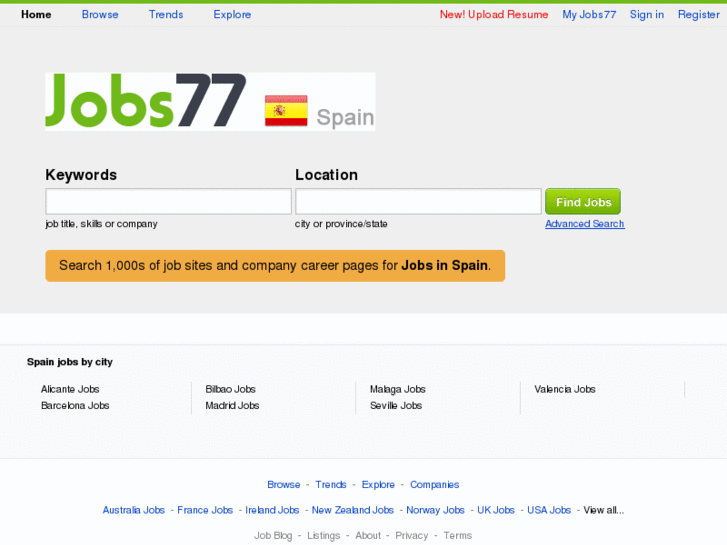Open the Register link
The height and width of the screenshot is (545, 727).
click(x=699, y=14)
